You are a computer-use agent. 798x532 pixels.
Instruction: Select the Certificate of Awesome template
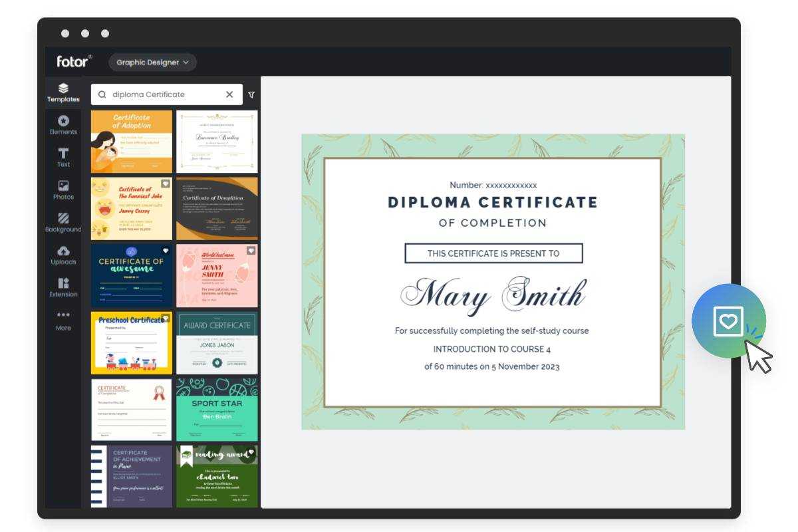[132, 275]
